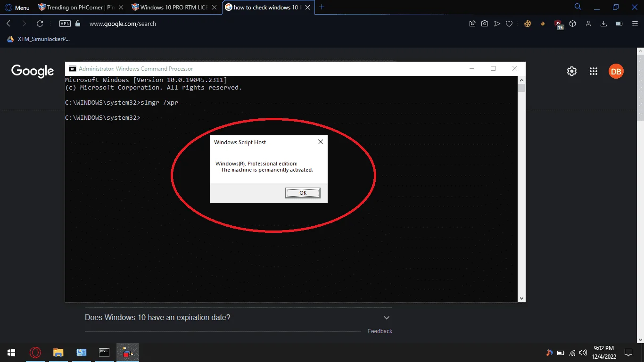Open the battery status tray icon
The image size is (644, 362).
coord(561,353)
